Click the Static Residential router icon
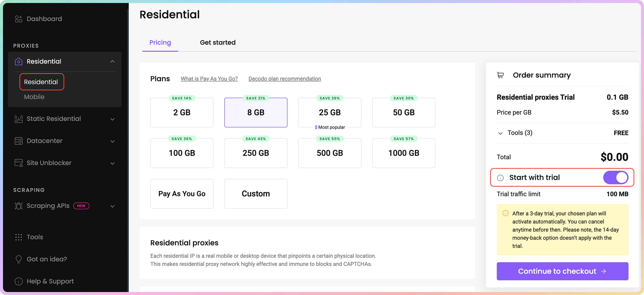644x295 pixels. click(x=18, y=119)
